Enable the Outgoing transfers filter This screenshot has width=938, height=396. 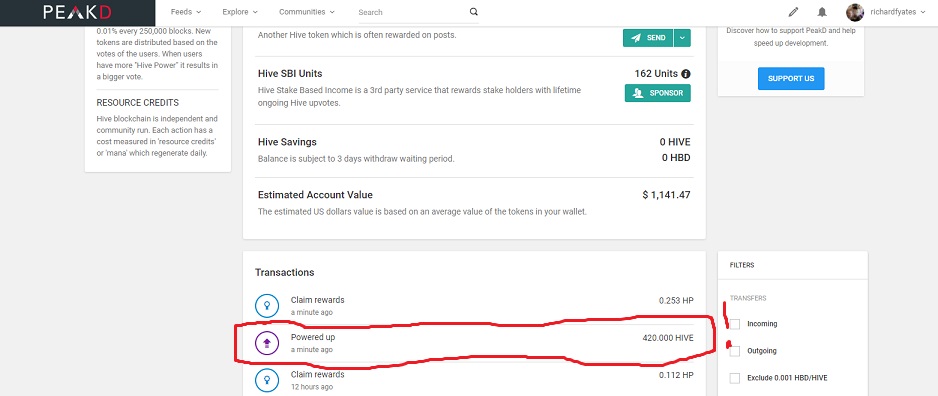(x=735, y=351)
